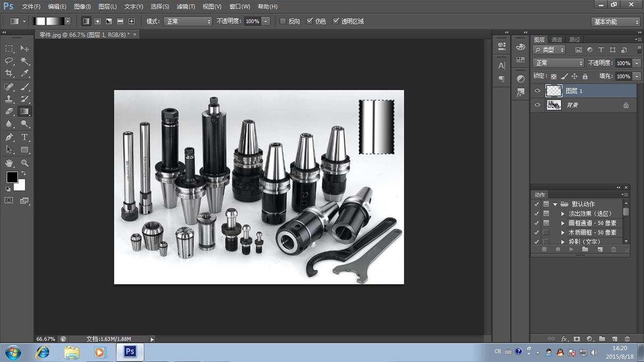
Task: Open the 模式 blend mode dropdown
Action: tap(187, 21)
